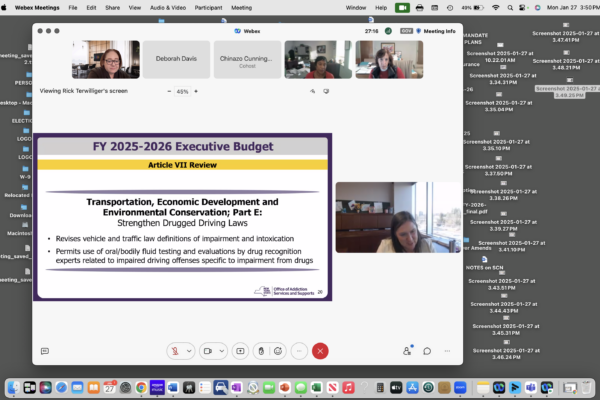
Task: Open the audio options dropdown arrow
Action: point(190,351)
